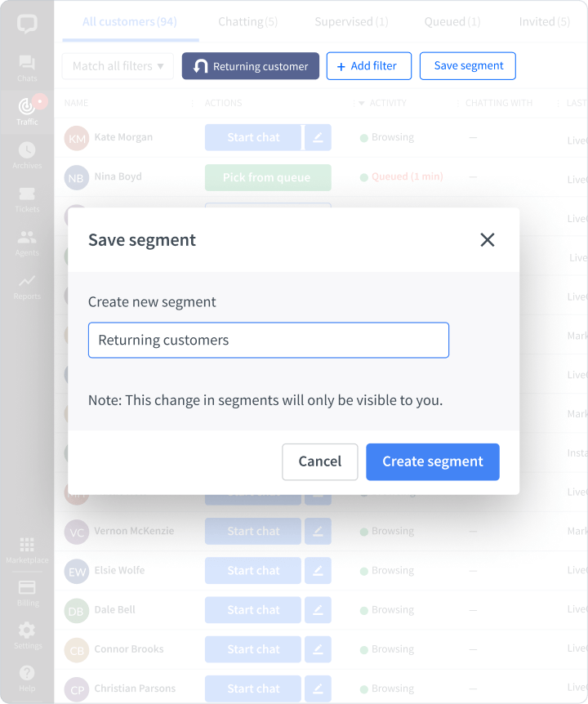This screenshot has height=704, width=588.
Task: Click the Add filter button
Action: pyautogui.click(x=368, y=66)
